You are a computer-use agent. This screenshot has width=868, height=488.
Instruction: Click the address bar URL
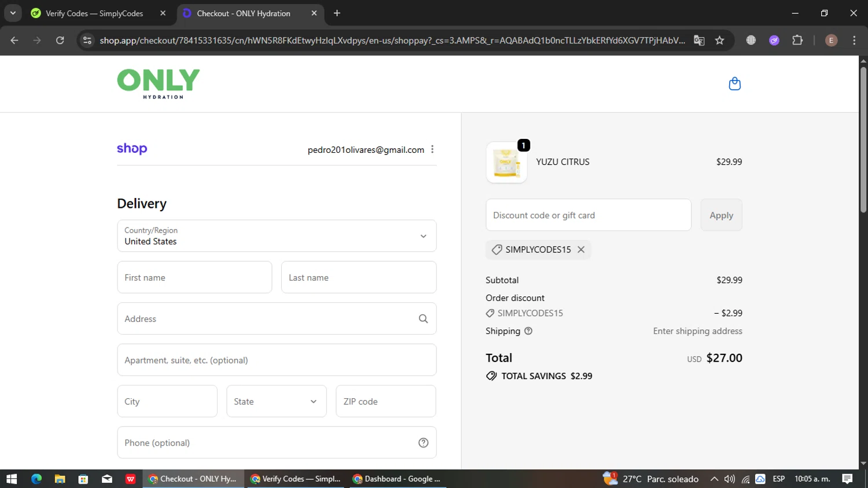(x=392, y=40)
